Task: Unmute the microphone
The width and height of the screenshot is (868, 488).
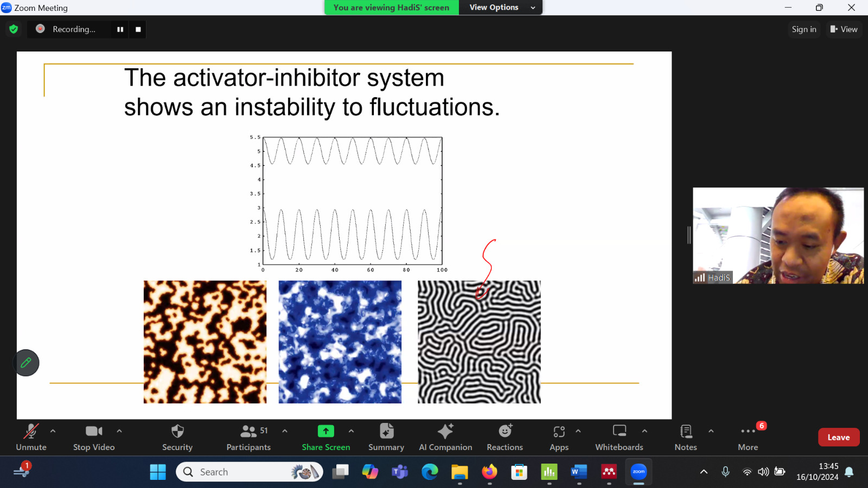Action: pyautogui.click(x=31, y=437)
